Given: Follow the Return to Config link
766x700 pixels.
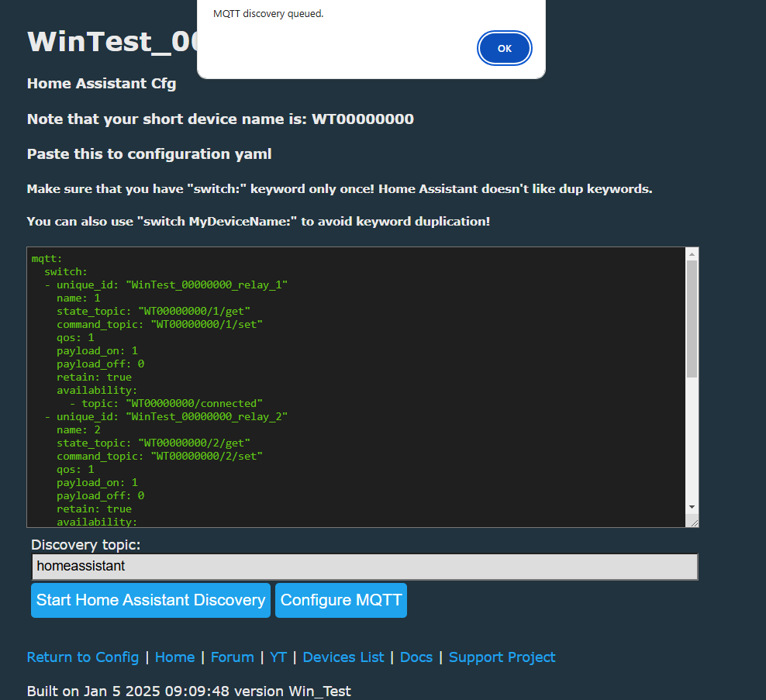Looking at the screenshot, I should point(83,657).
